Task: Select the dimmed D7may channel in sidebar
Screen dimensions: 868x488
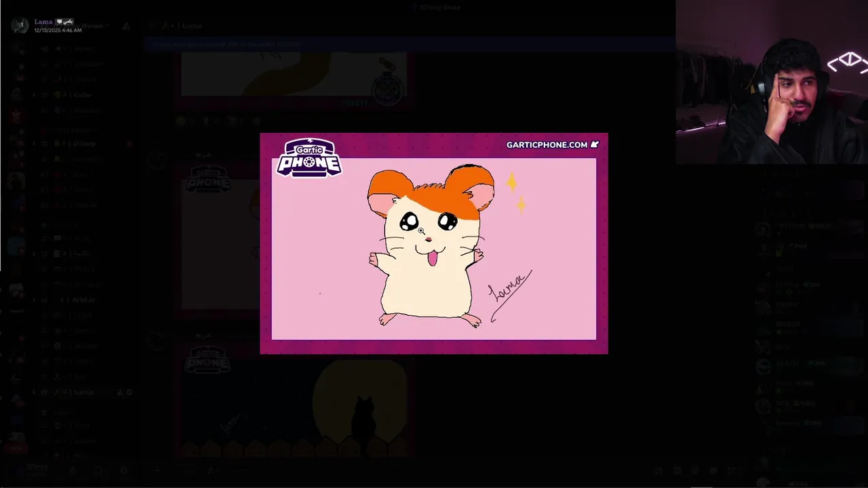Action: (x=81, y=144)
